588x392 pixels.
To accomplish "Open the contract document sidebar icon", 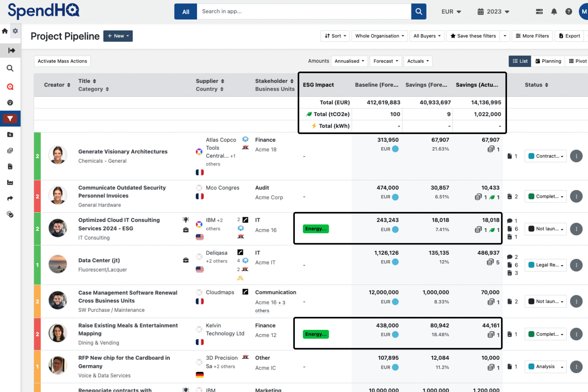I will [10, 166].
